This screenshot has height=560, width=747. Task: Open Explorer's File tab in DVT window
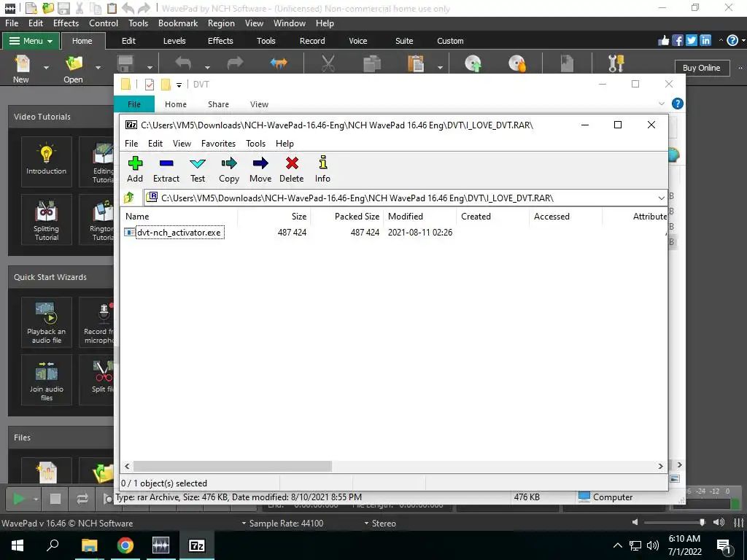click(134, 104)
